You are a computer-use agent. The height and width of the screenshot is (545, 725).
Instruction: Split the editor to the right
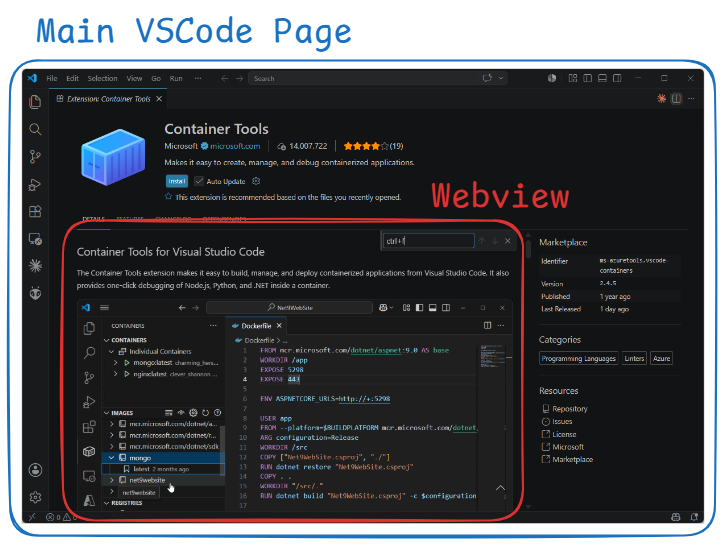676,98
